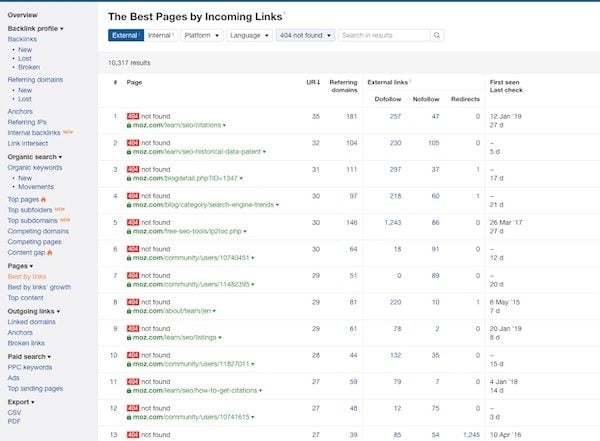Click the 404 badge in row 3
600x441 pixels.
point(133,169)
